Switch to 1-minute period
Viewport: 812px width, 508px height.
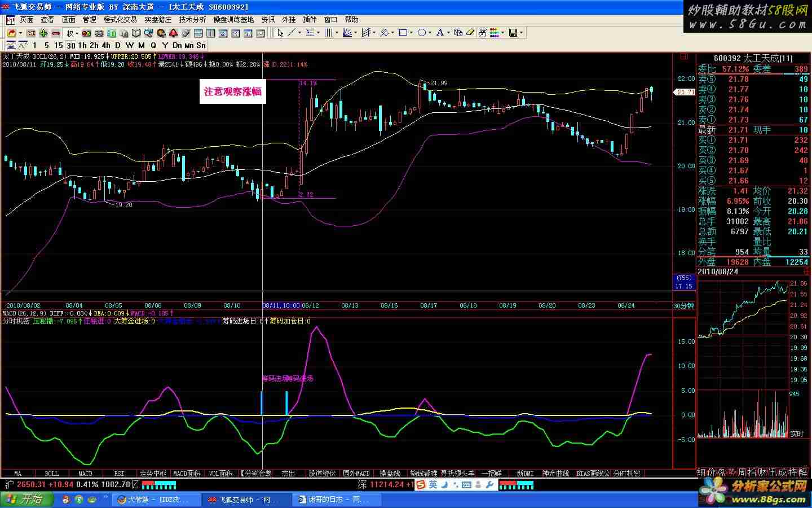[x=34, y=45]
